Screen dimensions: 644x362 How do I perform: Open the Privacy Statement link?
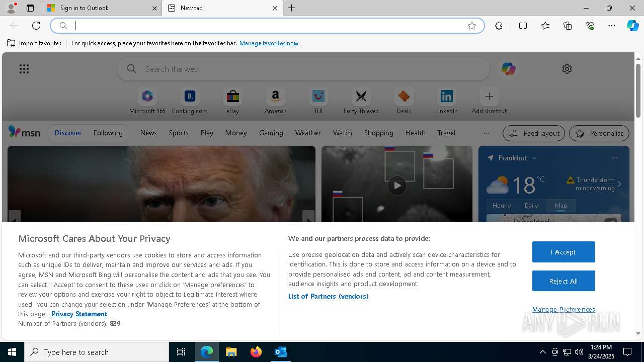click(79, 314)
